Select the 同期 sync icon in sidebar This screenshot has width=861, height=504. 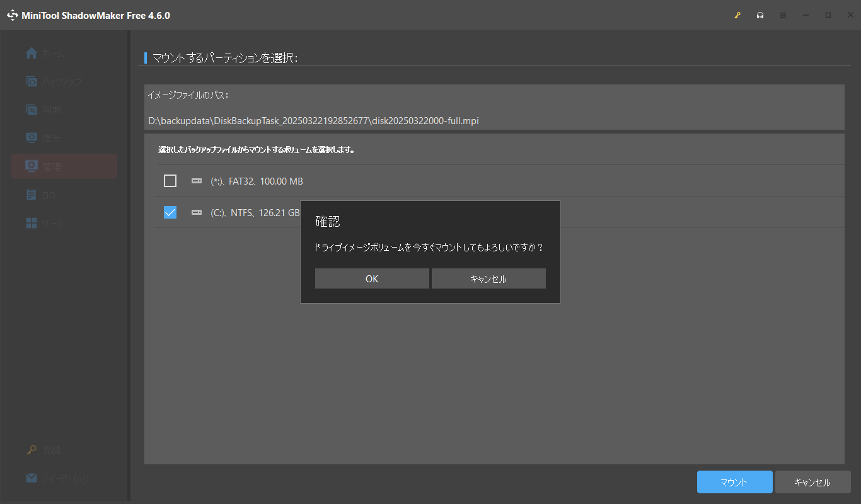point(32,110)
